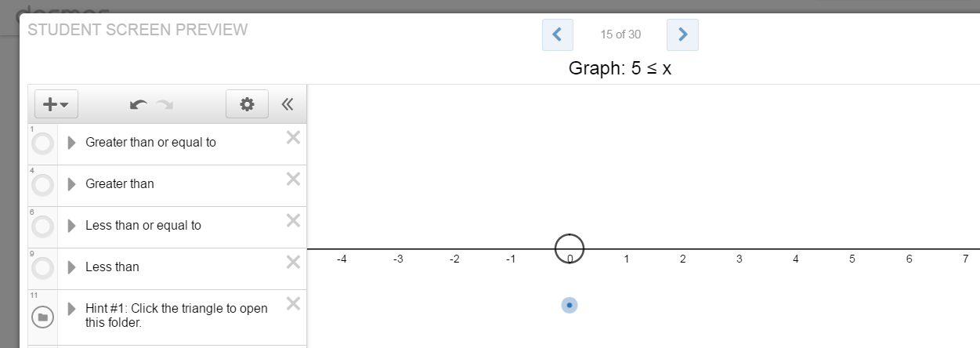
Task: Click the open circle point at zero
Action: pos(570,248)
